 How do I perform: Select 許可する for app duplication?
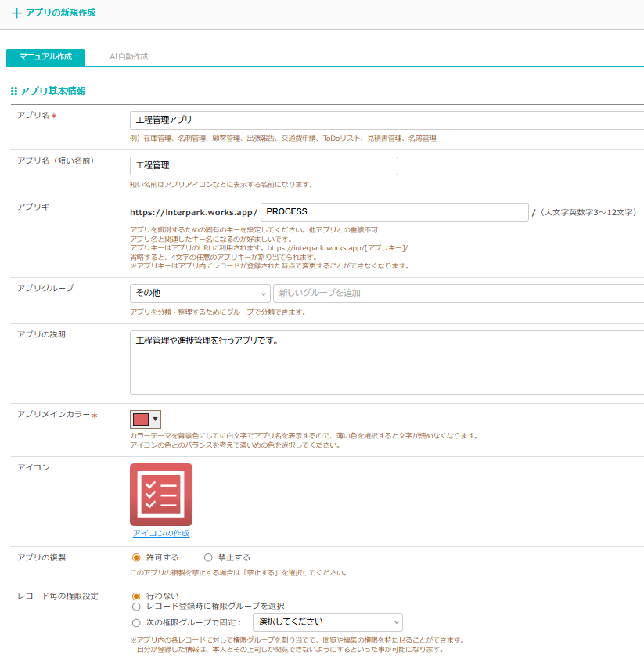click(x=137, y=557)
